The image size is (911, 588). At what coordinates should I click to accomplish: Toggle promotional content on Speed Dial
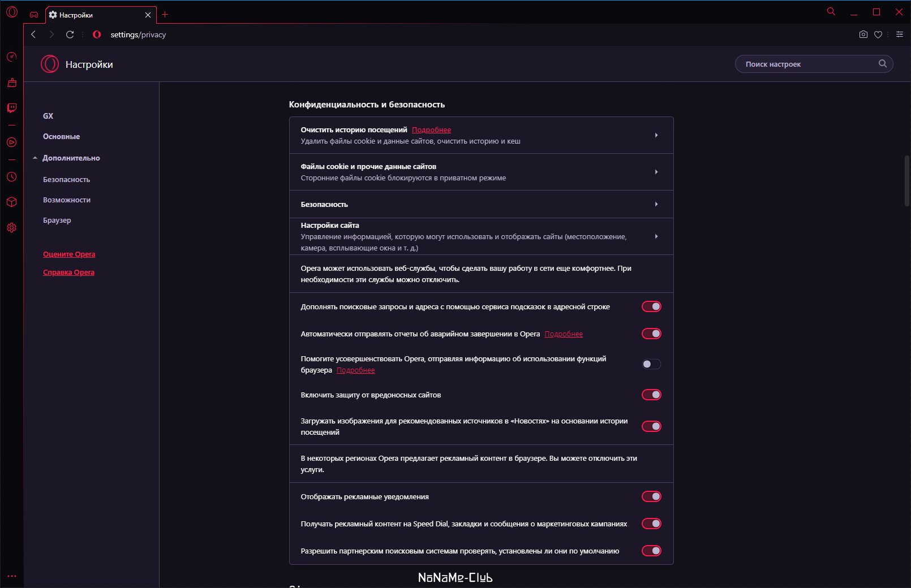tap(651, 524)
